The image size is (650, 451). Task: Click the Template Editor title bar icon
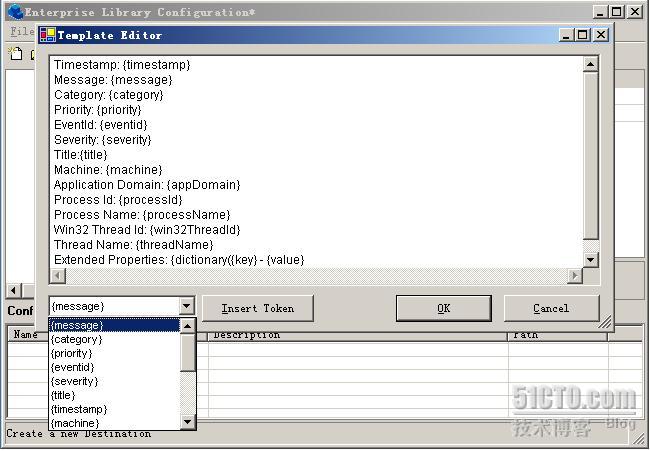tap(47, 35)
